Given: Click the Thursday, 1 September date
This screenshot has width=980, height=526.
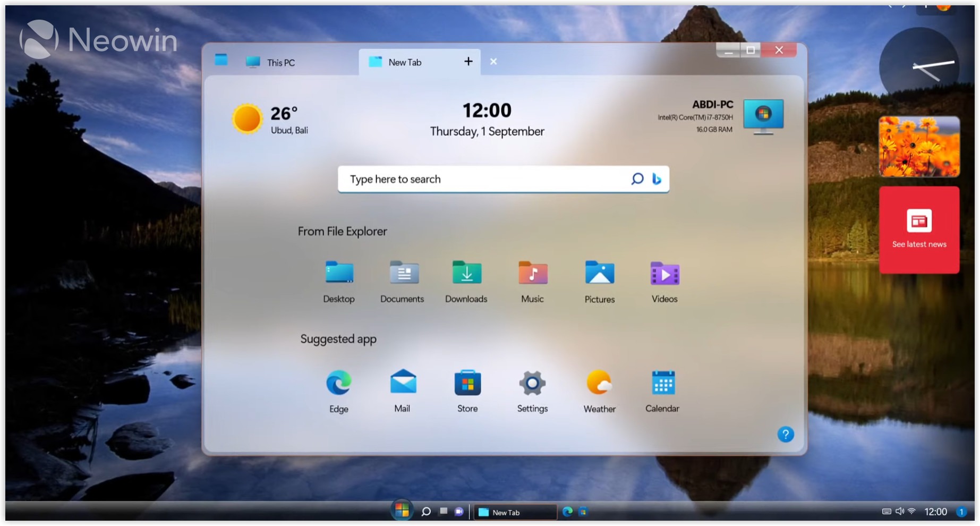Looking at the screenshot, I should tap(487, 131).
